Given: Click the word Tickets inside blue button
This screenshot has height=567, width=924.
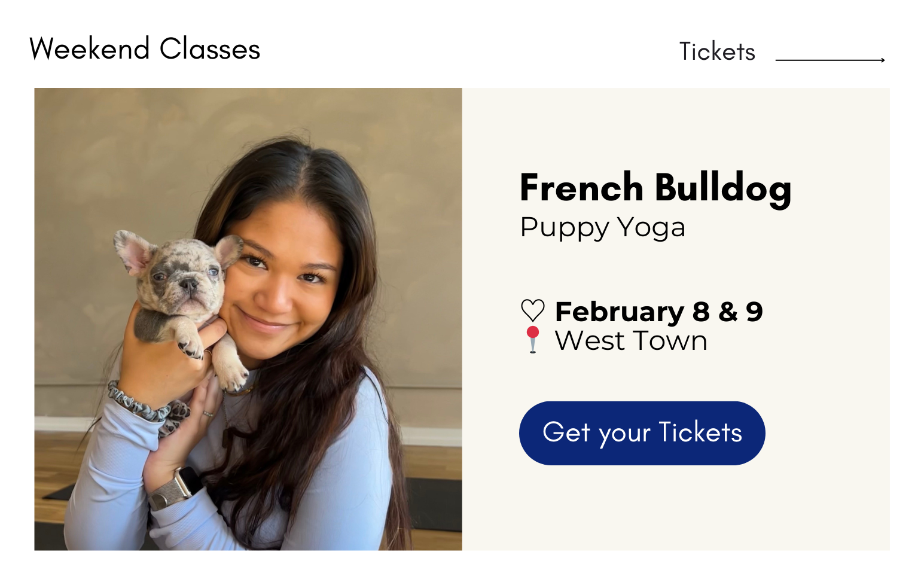Looking at the screenshot, I should pos(700,432).
